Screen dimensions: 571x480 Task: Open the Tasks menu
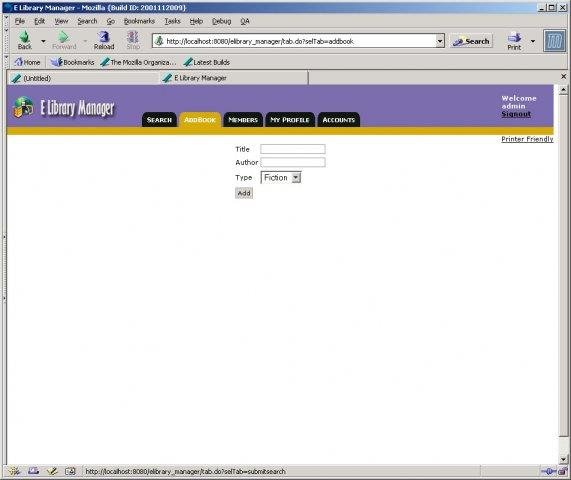pos(172,21)
